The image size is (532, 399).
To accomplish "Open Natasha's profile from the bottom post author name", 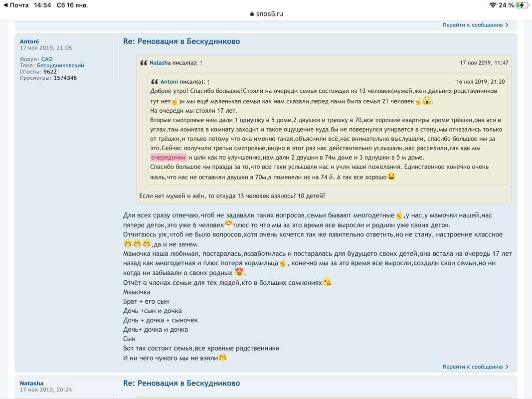I will [x=31, y=384].
